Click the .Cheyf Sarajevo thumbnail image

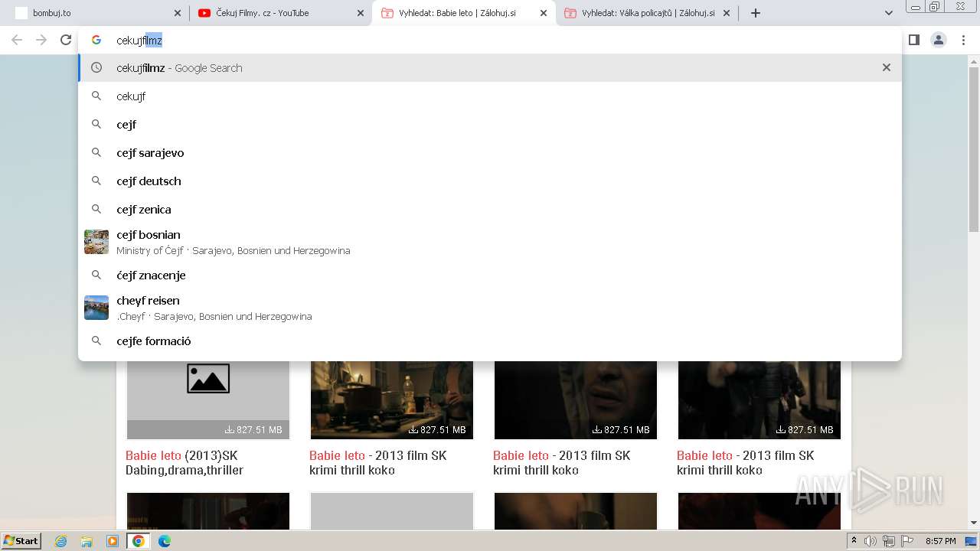click(96, 308)
